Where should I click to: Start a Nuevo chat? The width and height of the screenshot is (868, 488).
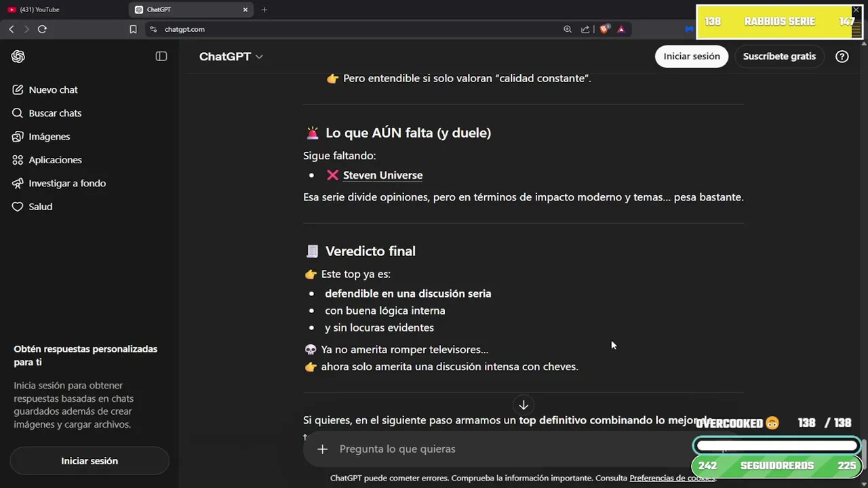click(53, 89)
